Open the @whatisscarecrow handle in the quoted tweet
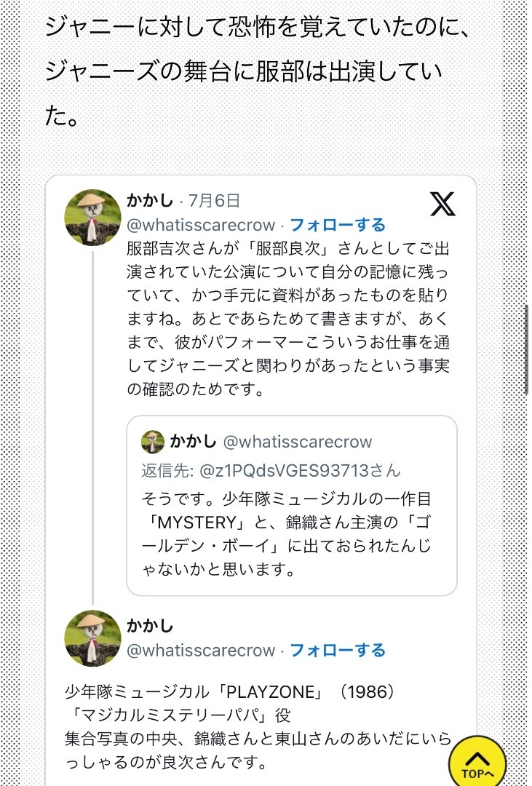Image resolution: width=532 pixels, height=786 pixels. coord(298,442)
